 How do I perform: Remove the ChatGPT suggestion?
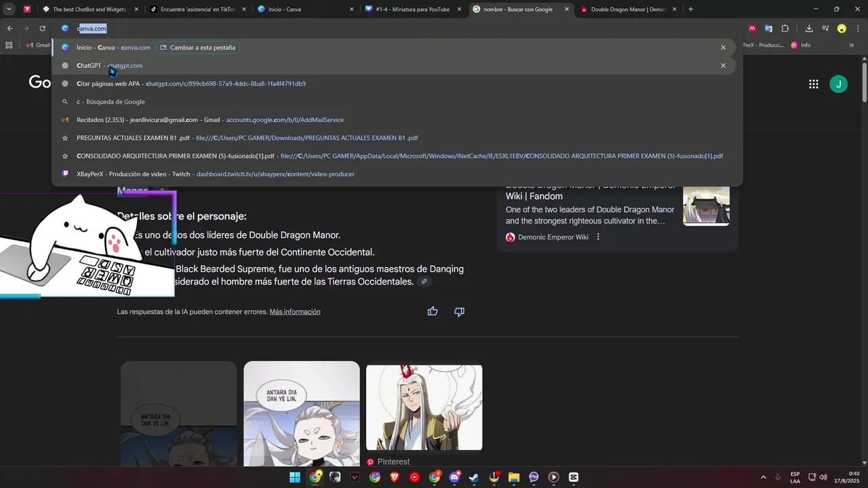point(723,66)
